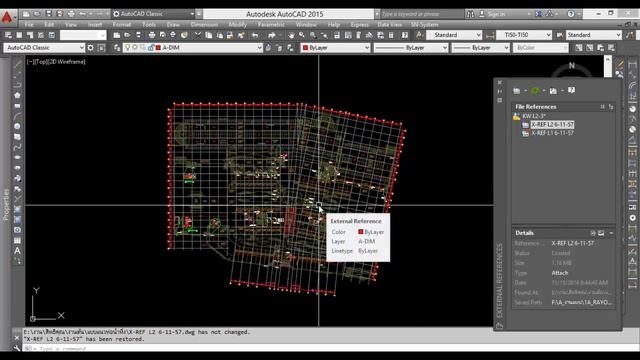Viewport: 640px width, 360px height.
Task: Click the Change Path icon in External References
Action: coord(553,91)
